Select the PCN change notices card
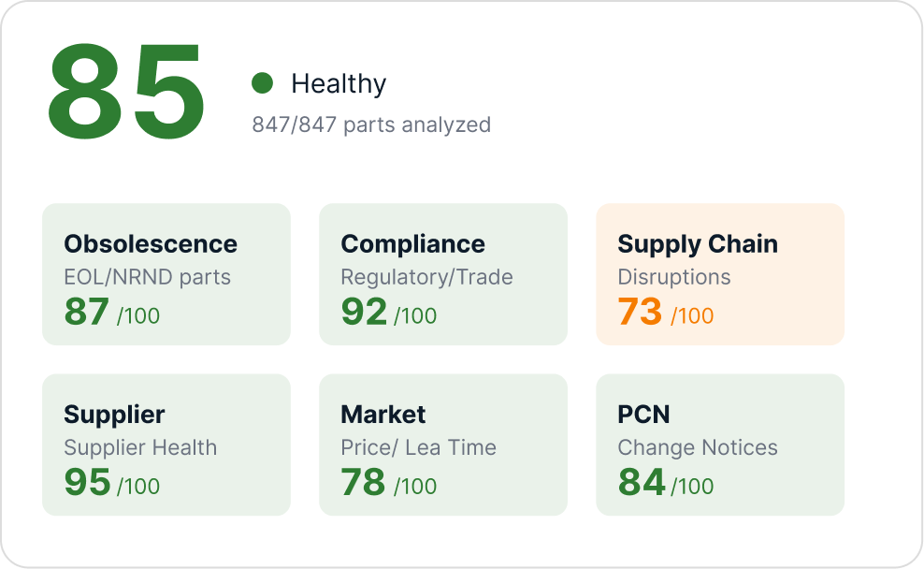The image size is (924, 569). pyautogui.click(x=720, y=443)
